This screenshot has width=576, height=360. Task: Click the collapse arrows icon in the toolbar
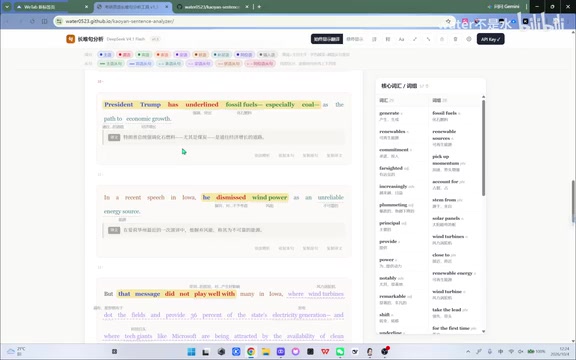click(x=428, y=39)
